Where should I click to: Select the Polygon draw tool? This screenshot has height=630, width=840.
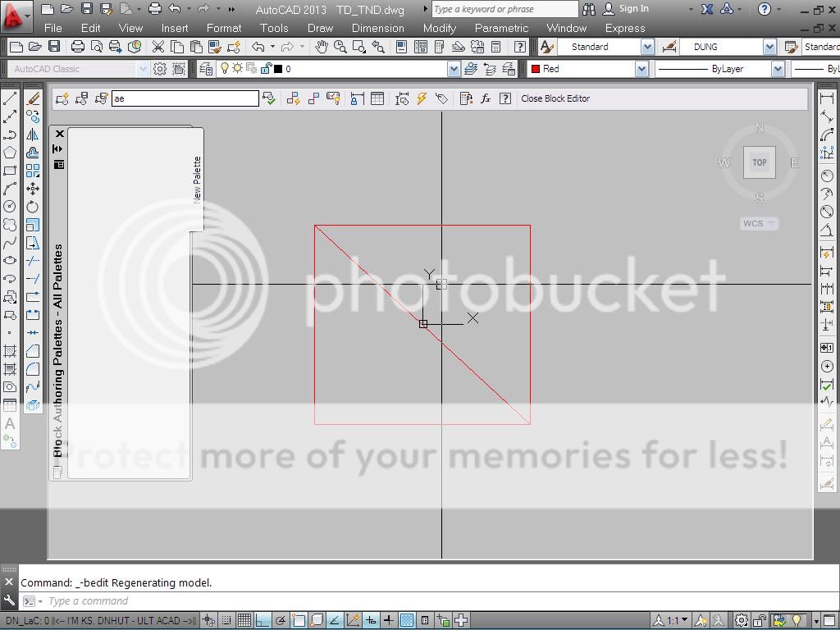click(x=10, y=153)
